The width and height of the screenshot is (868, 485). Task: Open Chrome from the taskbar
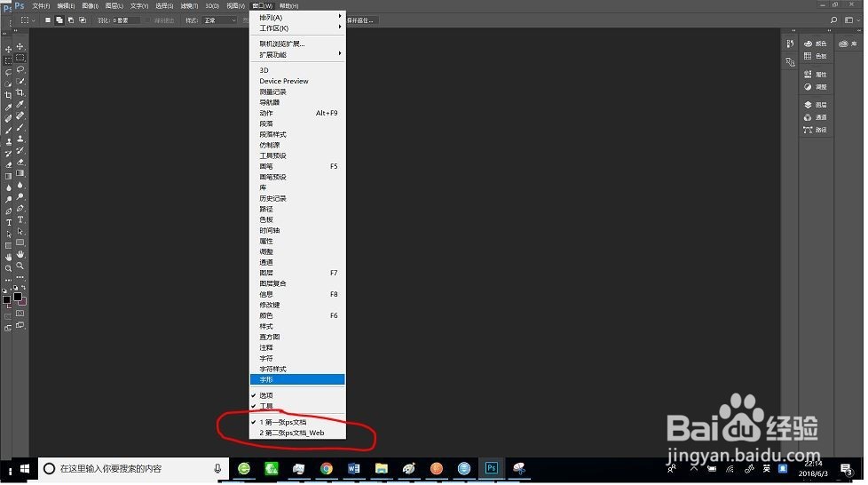point(326,469)
